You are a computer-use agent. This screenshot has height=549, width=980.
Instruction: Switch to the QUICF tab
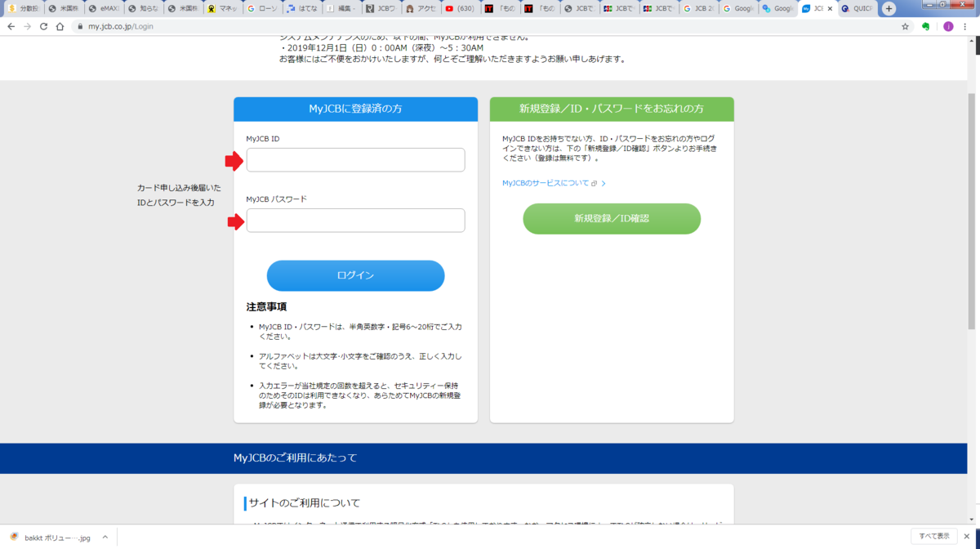[857, 9]
